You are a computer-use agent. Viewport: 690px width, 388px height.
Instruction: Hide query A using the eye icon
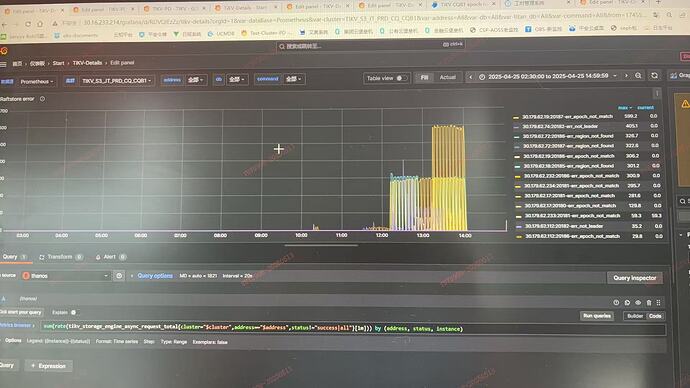[638, 303]
